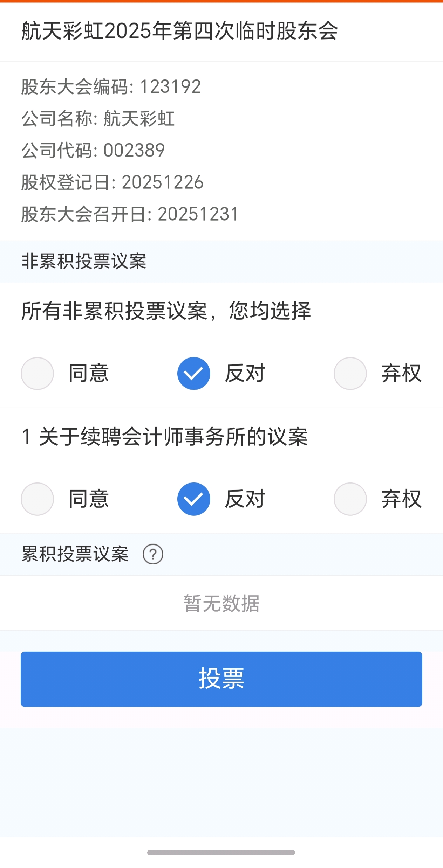Tap the 所有非累积投票议案，您均选择 heading
443x868 pixels.
166,311
